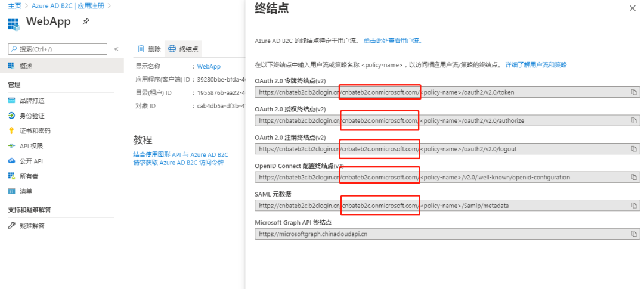Go to Azure AD B2C | 应用注册 breadcrumb
This screenshot has height=289, width=644.
68,6
